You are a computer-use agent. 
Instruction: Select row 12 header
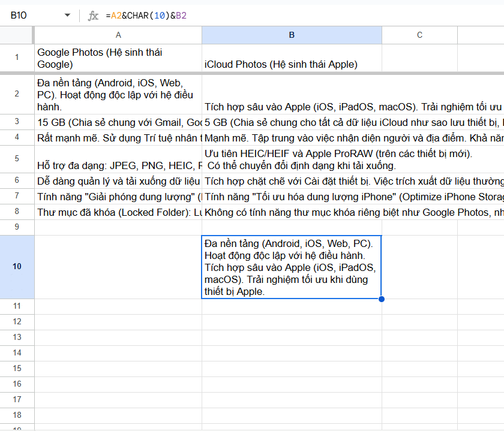(x=17, y=322)
